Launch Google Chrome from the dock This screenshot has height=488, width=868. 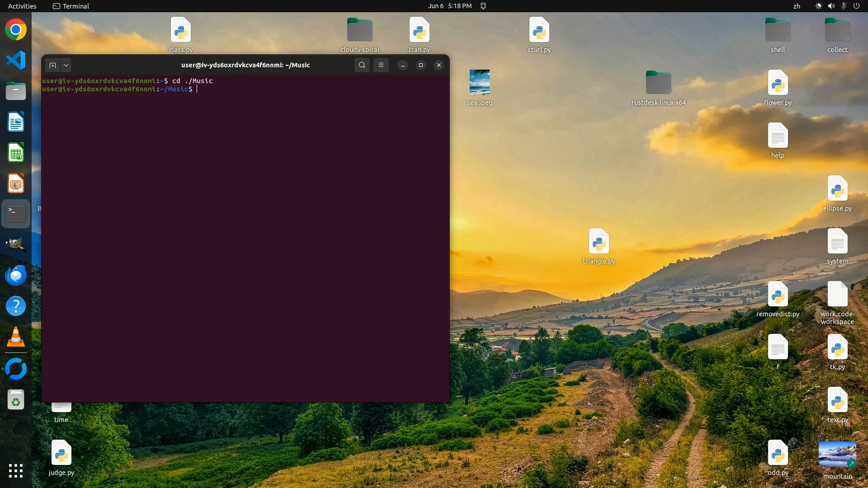tap(16, 30)
